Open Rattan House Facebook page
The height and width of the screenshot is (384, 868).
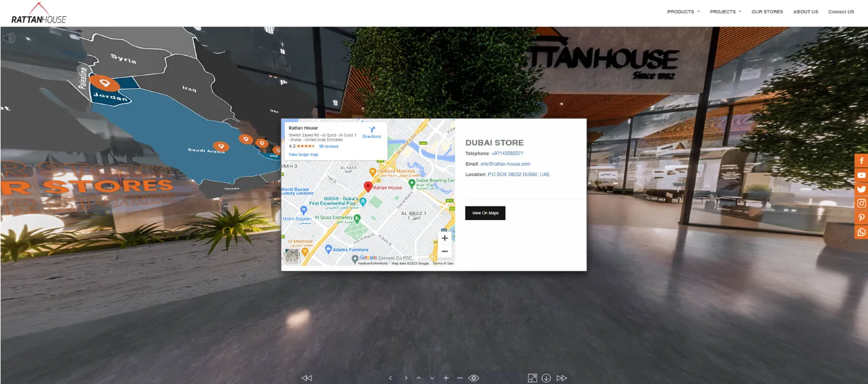(x=861, y=161)
